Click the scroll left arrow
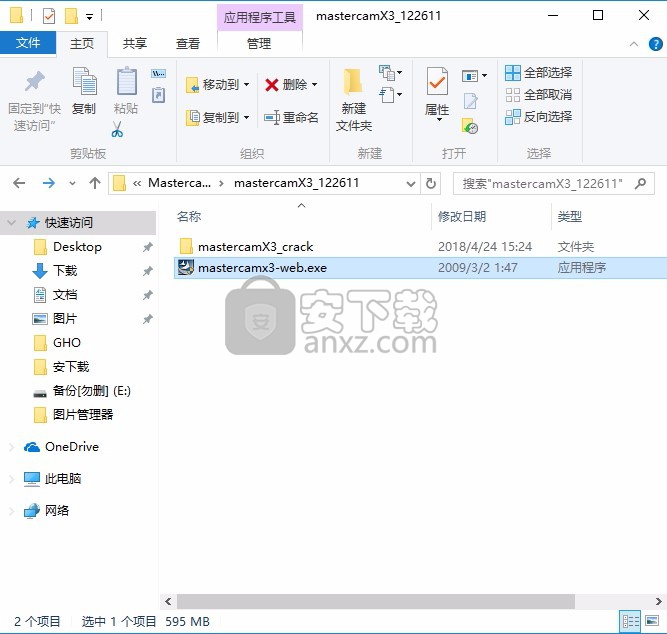 pos(168,601)
